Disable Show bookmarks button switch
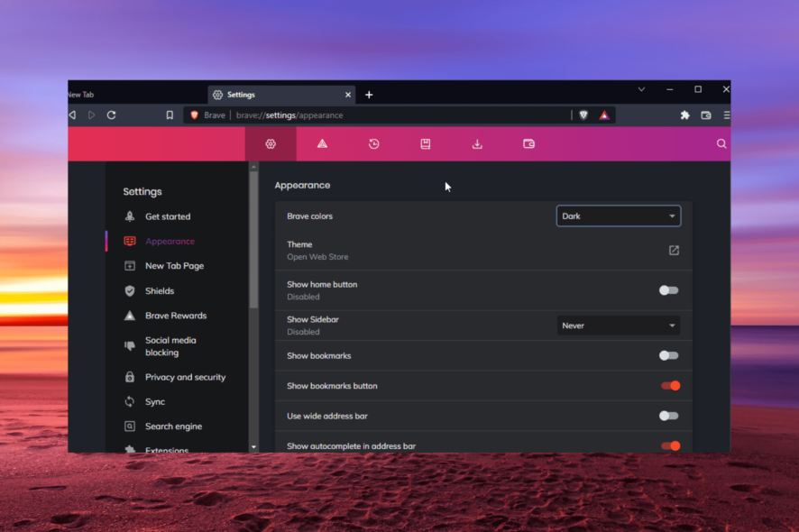Screen dimensions: 799x532 671,386
